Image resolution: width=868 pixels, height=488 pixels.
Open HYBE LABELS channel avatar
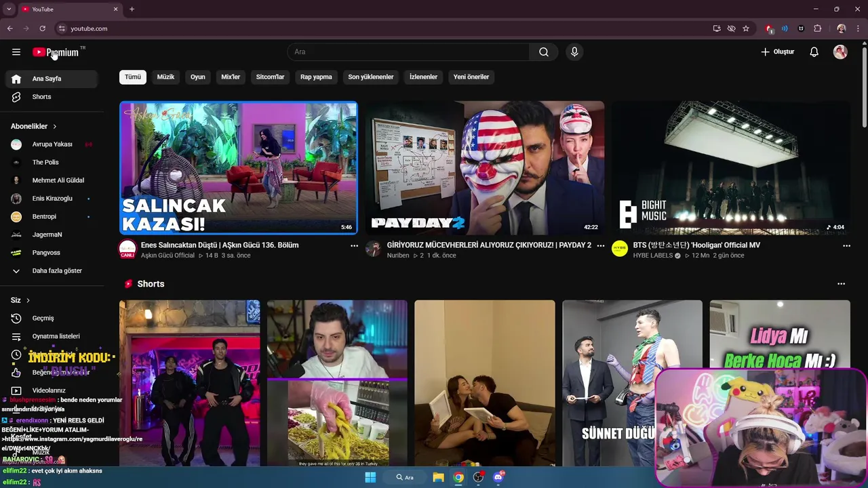pos(620,249)
